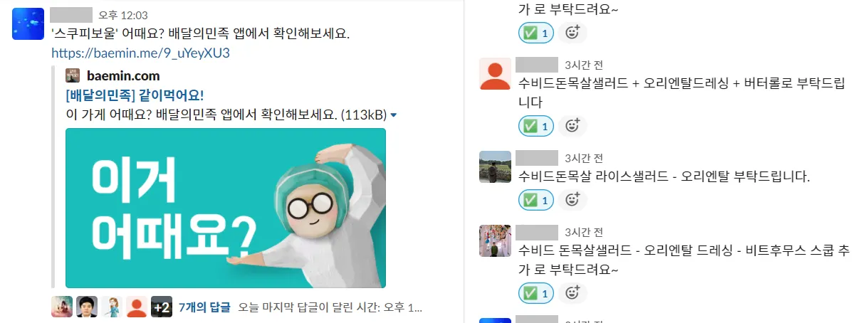868x323 pixels.
Task: Toggle checkmark reaction on the 버터롤 reply
Action: click(535, 126)
